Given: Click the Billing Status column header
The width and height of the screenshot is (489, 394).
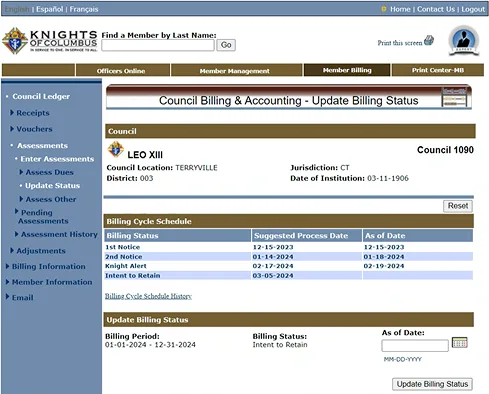Looking at the screenshot, I should (177, 236).
